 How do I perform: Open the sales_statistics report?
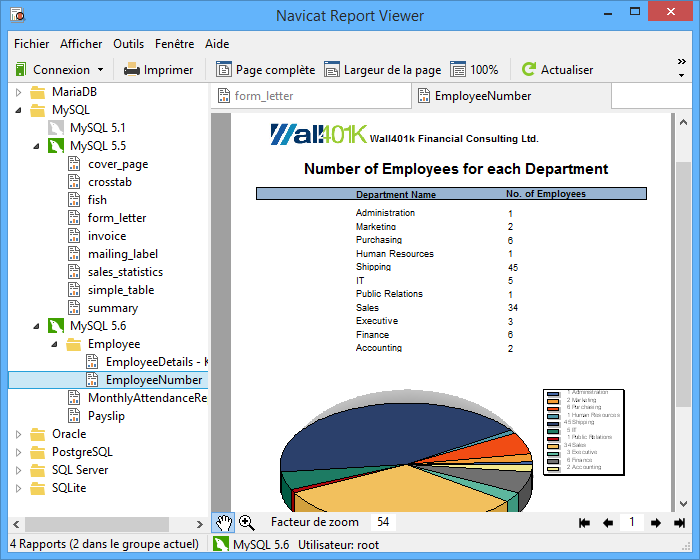125,272
